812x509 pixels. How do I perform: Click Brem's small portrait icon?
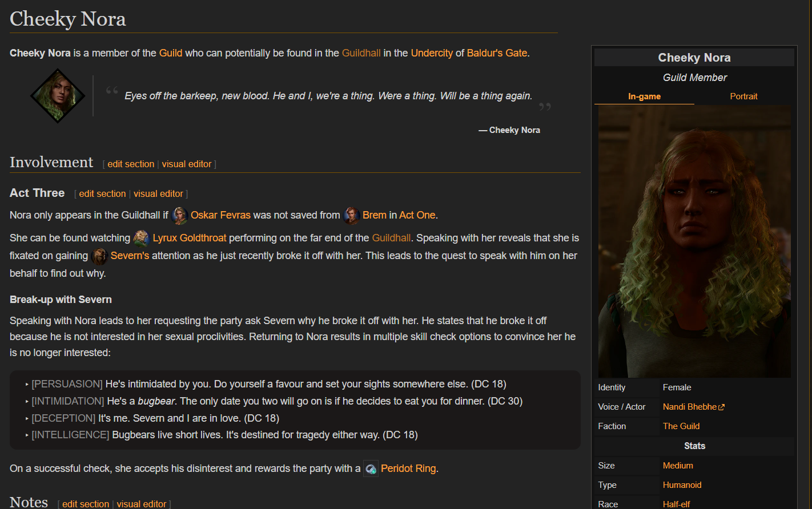click(x=352, y=216)
